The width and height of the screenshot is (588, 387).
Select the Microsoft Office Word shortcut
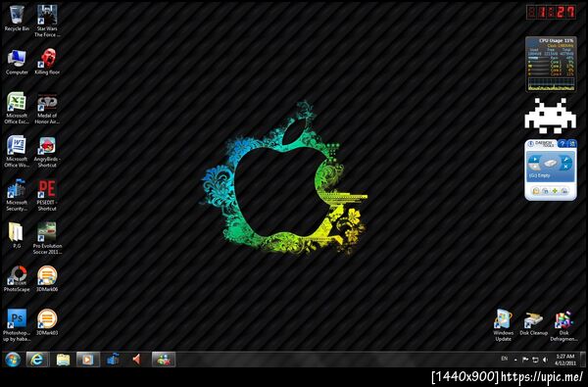(x=17, y=152)
